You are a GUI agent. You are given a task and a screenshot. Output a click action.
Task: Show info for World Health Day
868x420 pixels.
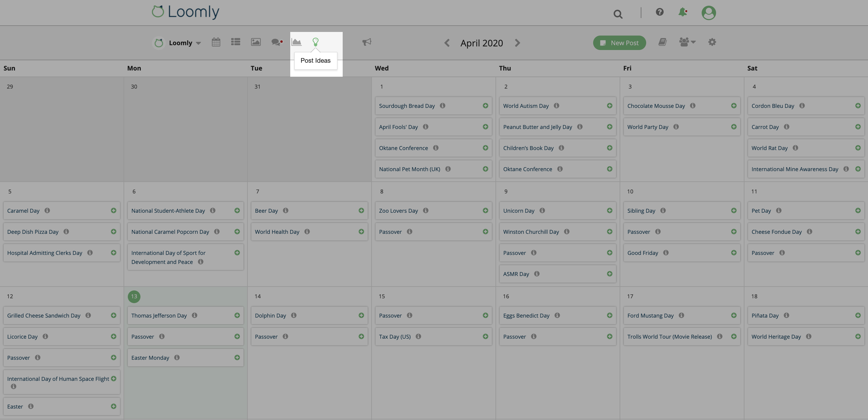(307, 232)
